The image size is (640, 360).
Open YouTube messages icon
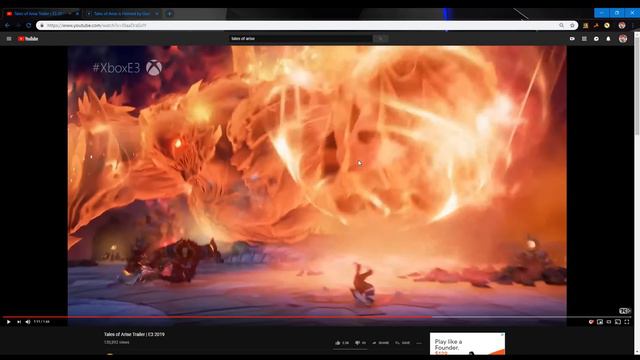point(596,39)
